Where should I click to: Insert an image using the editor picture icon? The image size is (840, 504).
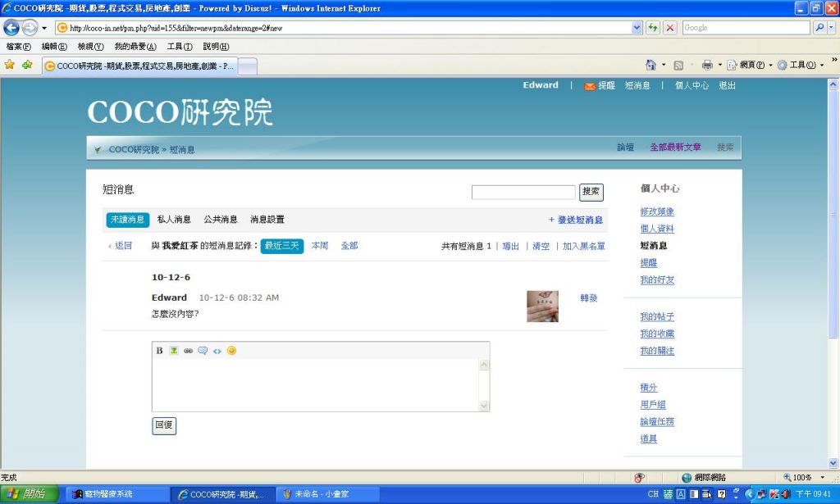pos(174,351)
